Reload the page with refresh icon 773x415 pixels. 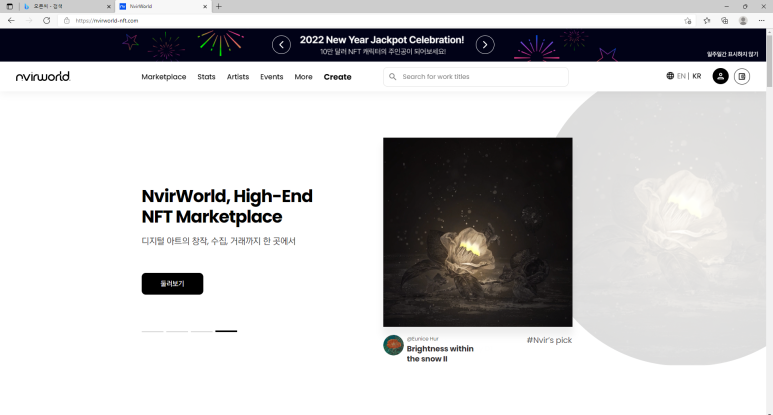click(x=46, y=21)
